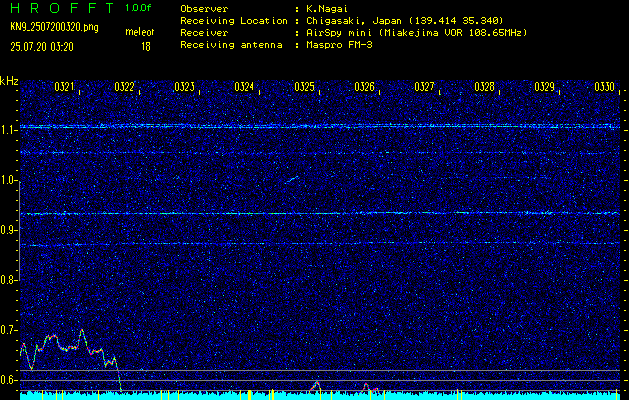The width and height of the screenshot is (629, 400).
Task: Click the 0329 time marker
Action: [x=545, y=87]
